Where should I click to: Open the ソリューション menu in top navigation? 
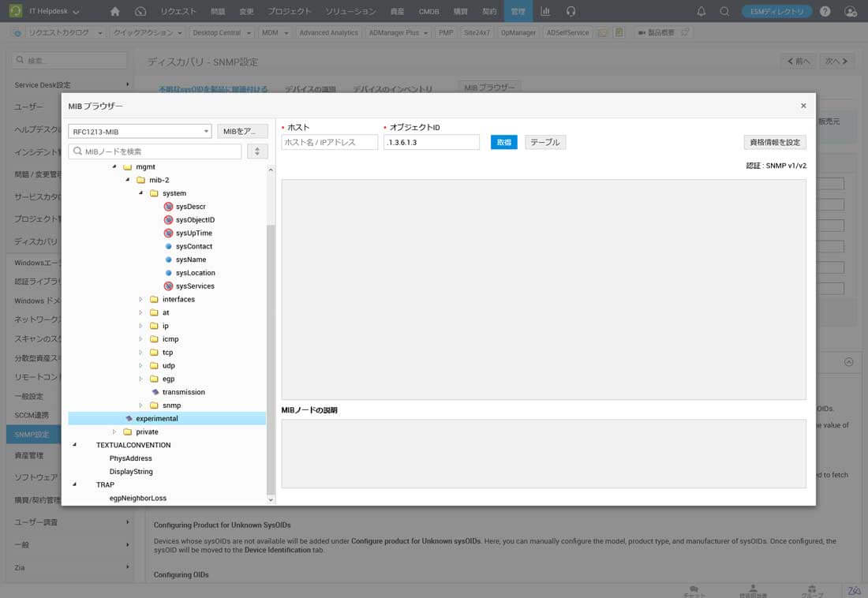(350, 11)
